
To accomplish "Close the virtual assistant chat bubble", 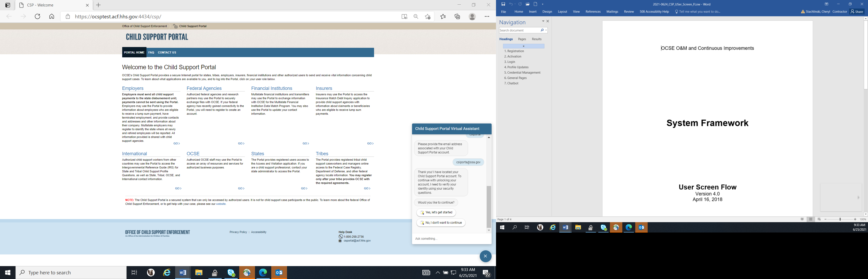I will click(485, 256).
